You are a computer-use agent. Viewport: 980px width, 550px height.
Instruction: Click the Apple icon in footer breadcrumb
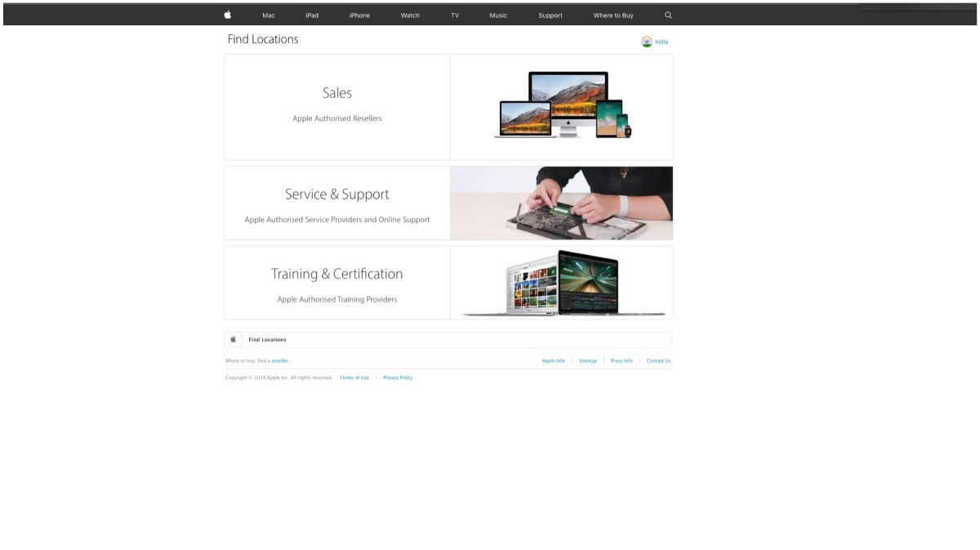click(x=233, y=339)
